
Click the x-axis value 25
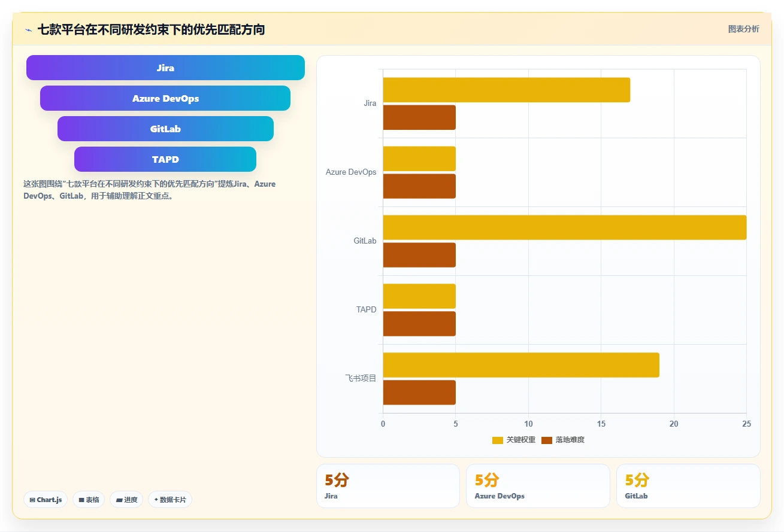(746, 424)
